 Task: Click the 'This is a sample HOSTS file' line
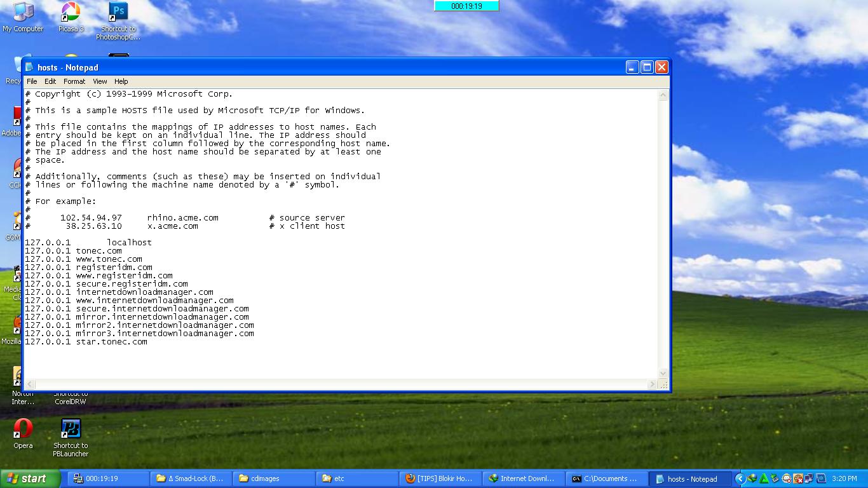[195, 110]
